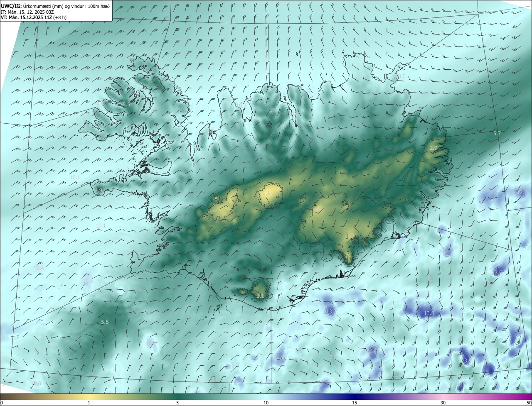Click the 5.5 value label over the Westfjords

(x=127, y=104)
